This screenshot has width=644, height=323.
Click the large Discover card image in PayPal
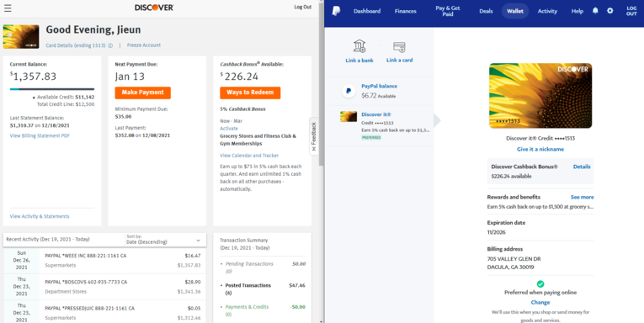click(x=540, y=96)
